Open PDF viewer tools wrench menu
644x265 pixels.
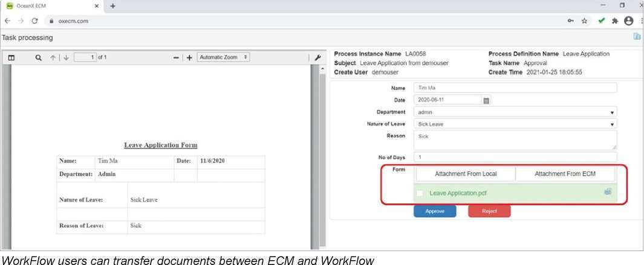click(x=318, y=57)
